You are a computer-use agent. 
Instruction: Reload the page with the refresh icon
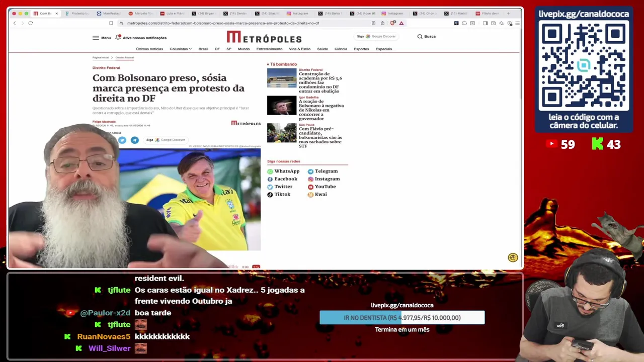[x=31, y=23]
